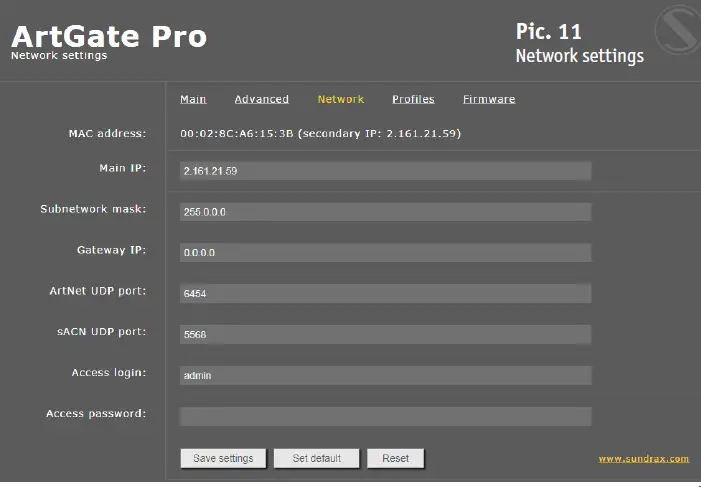Click the Set default button
Viewport: 701px width, 487px height.
317,458
